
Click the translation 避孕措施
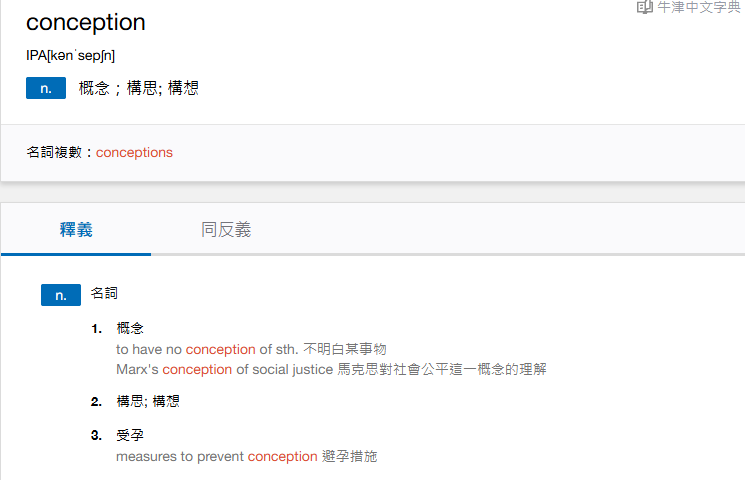tap(349, 456)
